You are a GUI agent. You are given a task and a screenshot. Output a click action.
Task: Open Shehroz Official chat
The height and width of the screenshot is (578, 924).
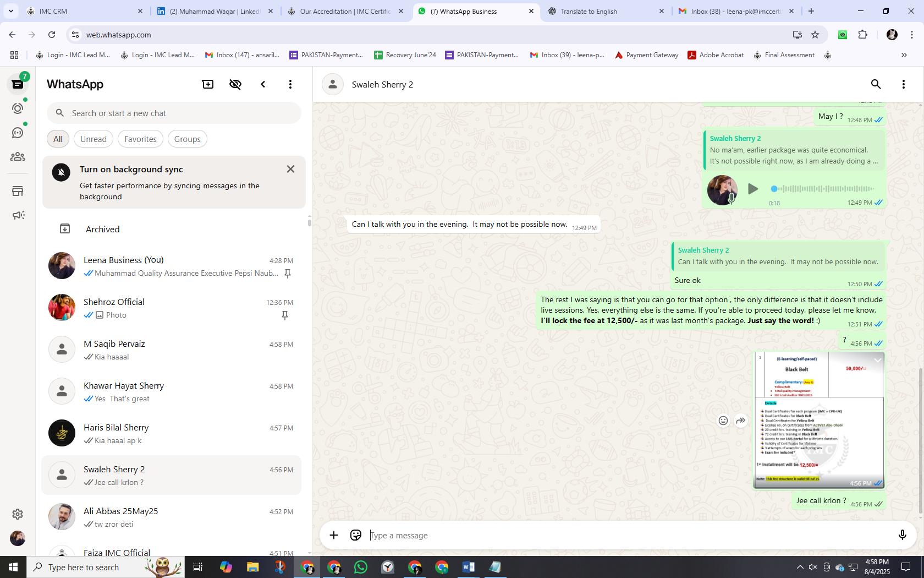click(x=172, y=308)
